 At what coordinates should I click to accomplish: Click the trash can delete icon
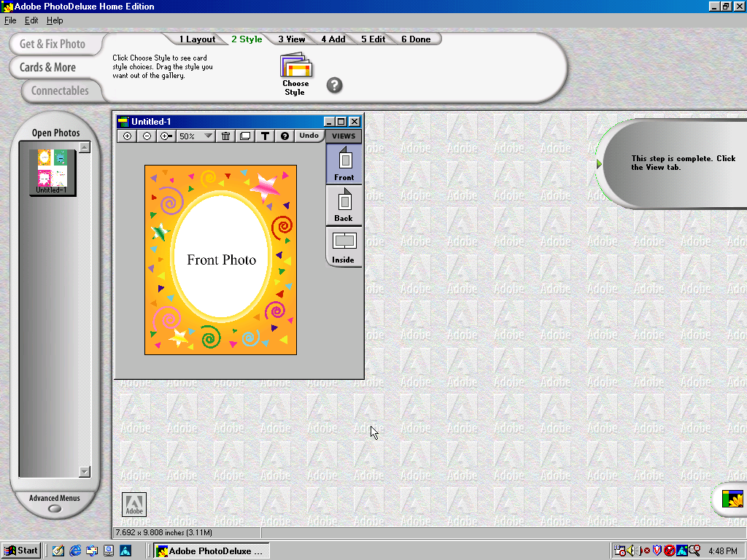tap(226, 136)
